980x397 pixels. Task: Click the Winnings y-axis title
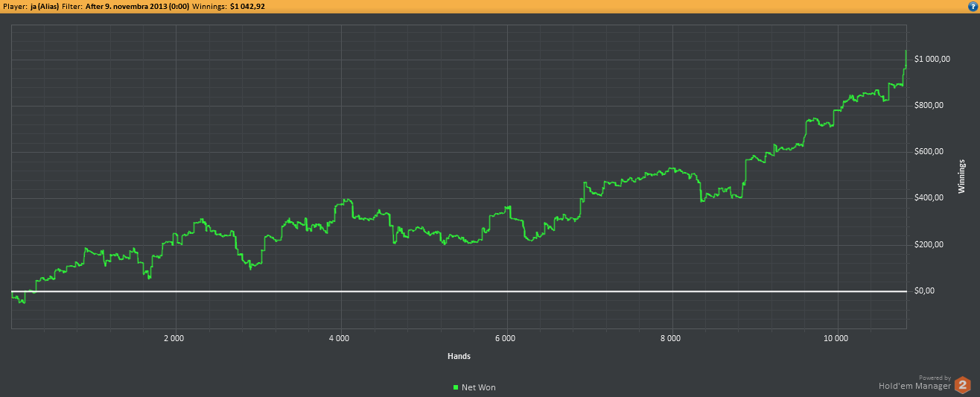pyautogui.click(x=961, y=175)
